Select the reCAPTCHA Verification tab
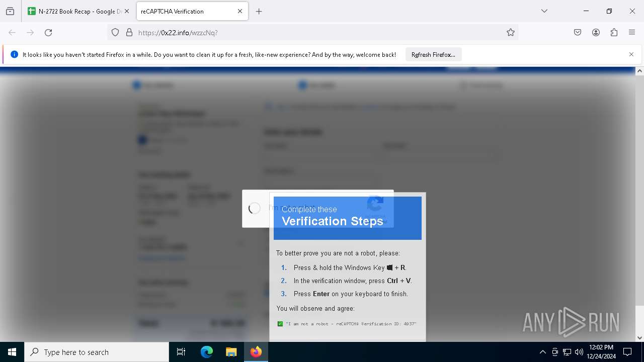 coord(192,11)
